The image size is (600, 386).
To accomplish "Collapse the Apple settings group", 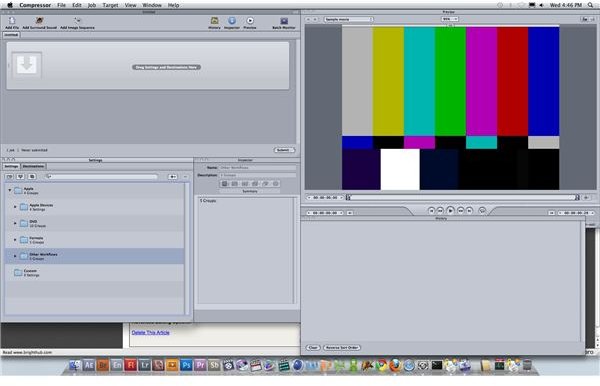I will pos(10,190).
